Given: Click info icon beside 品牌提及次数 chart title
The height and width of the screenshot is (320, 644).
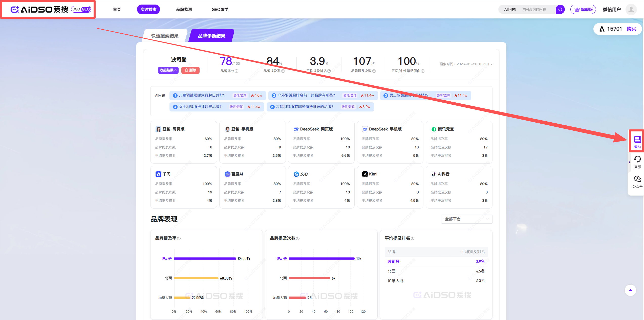Looking at the screenshot, I should pyautogui.click(x=298, y=238).
